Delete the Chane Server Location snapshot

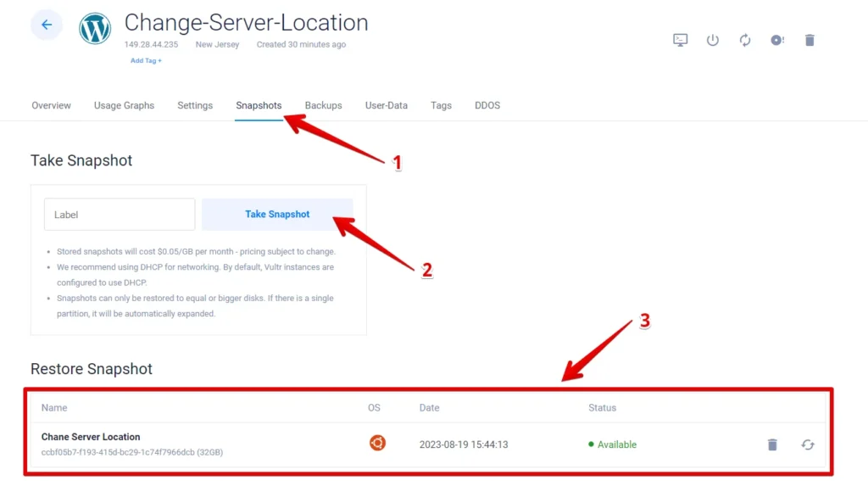click(x=772, y=445)
